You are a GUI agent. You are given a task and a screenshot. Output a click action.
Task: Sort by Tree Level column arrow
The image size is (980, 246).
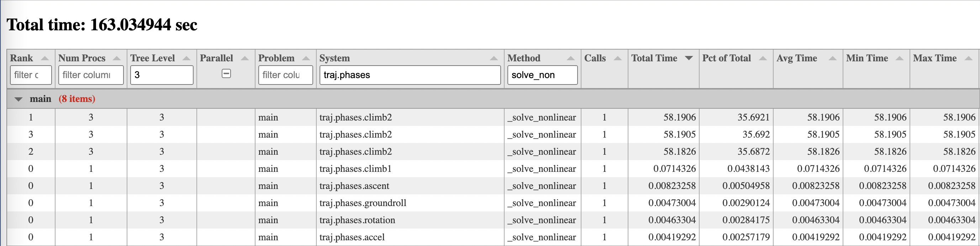[186, 58]
